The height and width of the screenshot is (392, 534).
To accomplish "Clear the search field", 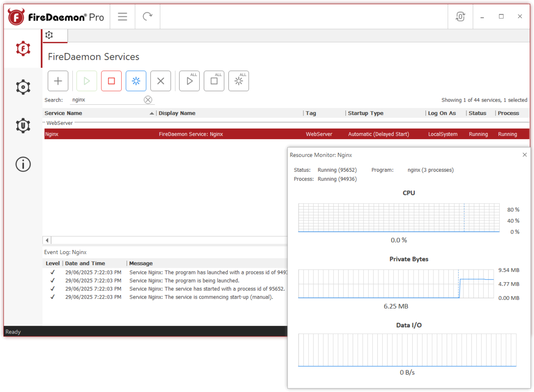I will coord(148,100).
